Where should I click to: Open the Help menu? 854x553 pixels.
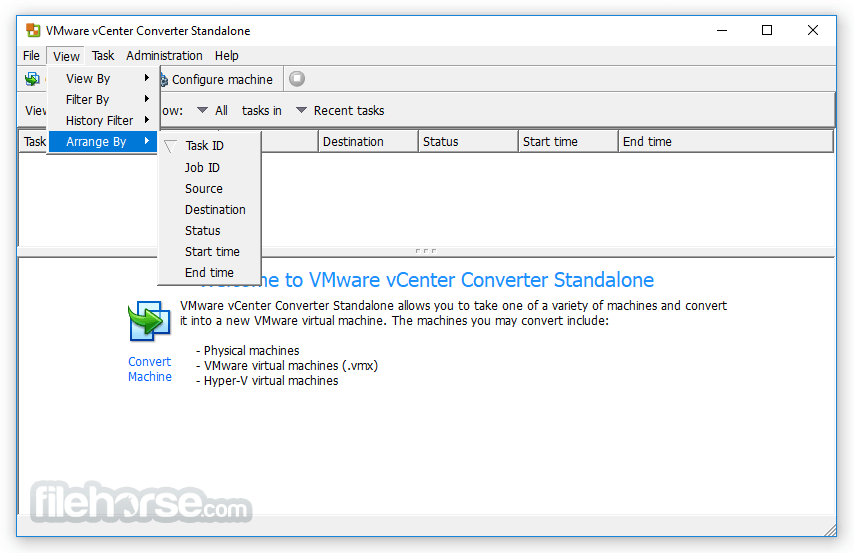227,56
